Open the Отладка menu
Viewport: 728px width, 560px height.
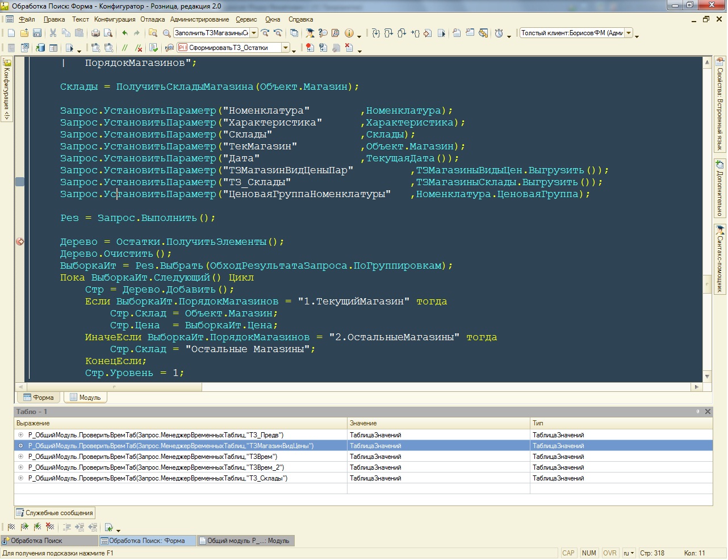click(x=153, y=19)
